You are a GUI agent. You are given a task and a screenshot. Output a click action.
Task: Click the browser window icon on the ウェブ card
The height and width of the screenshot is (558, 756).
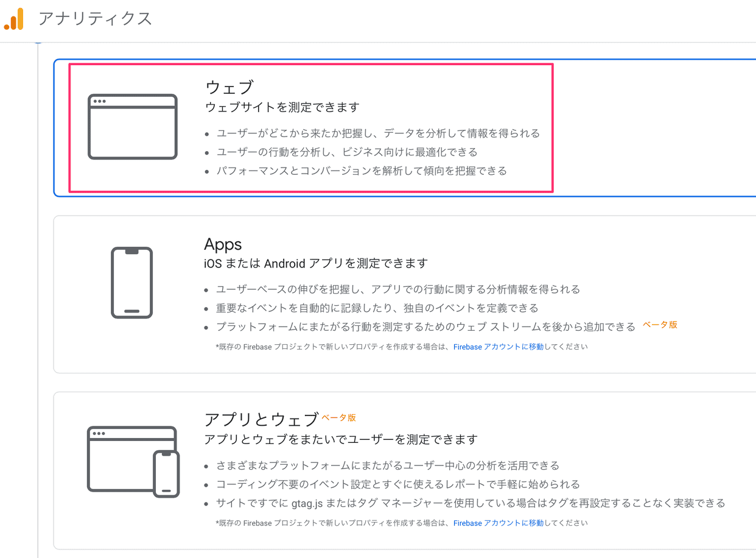tap(132, 126)
